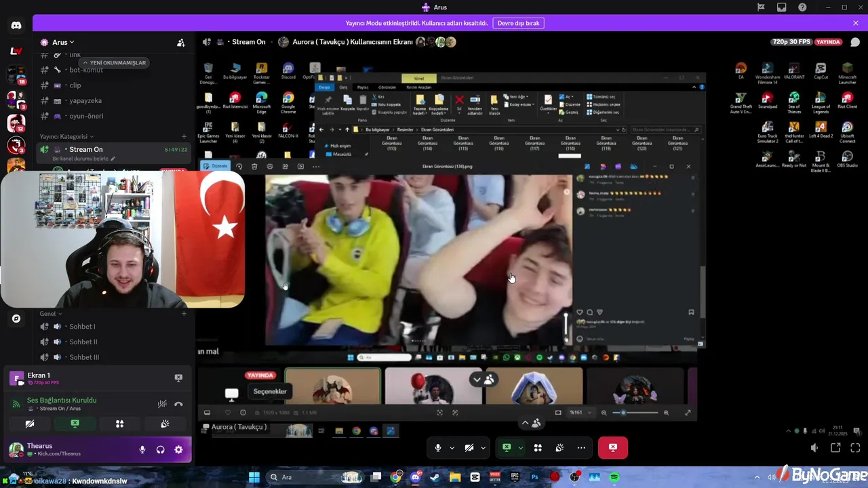Open soundboard icon in voice panel

pyautogui.click(x=164, y=424)
